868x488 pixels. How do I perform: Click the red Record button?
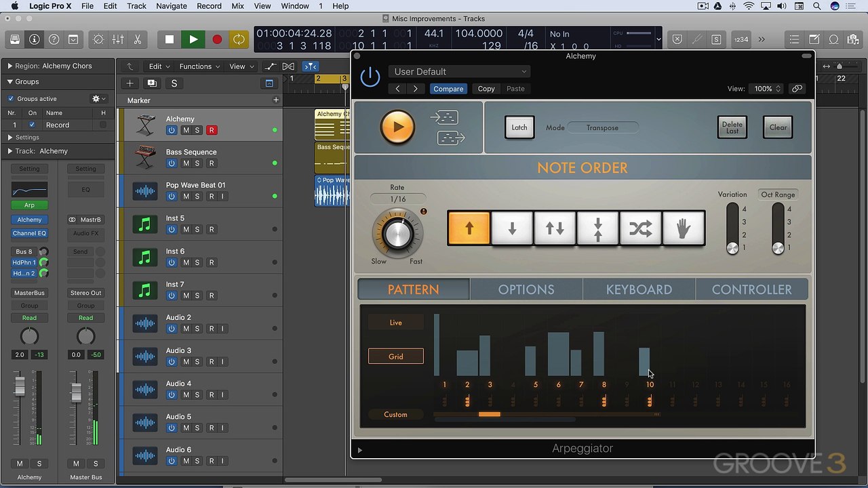tap(217, 39)
